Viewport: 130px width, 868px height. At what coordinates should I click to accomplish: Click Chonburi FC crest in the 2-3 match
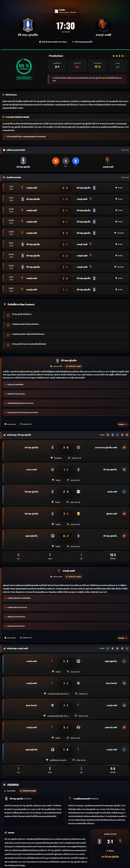78,492
